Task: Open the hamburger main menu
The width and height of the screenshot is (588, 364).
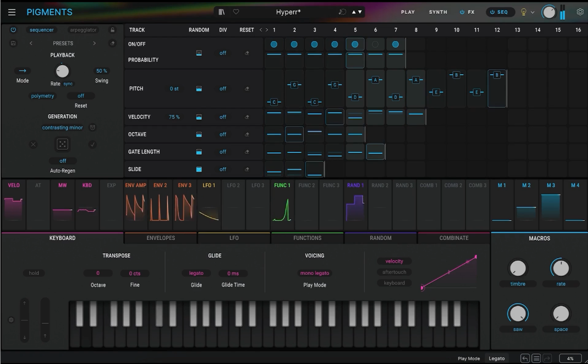Action: [12, 12]
